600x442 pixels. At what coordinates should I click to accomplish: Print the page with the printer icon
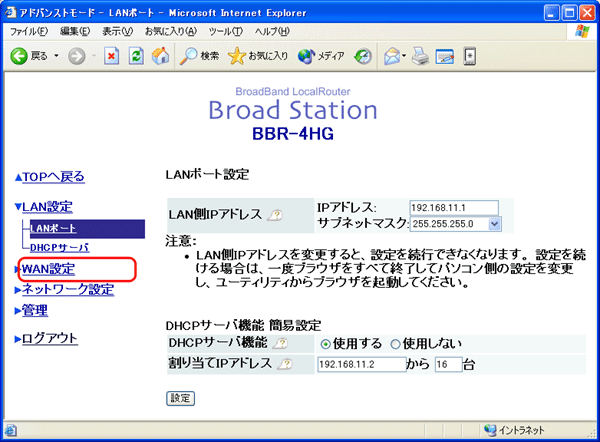pos(421,56)
